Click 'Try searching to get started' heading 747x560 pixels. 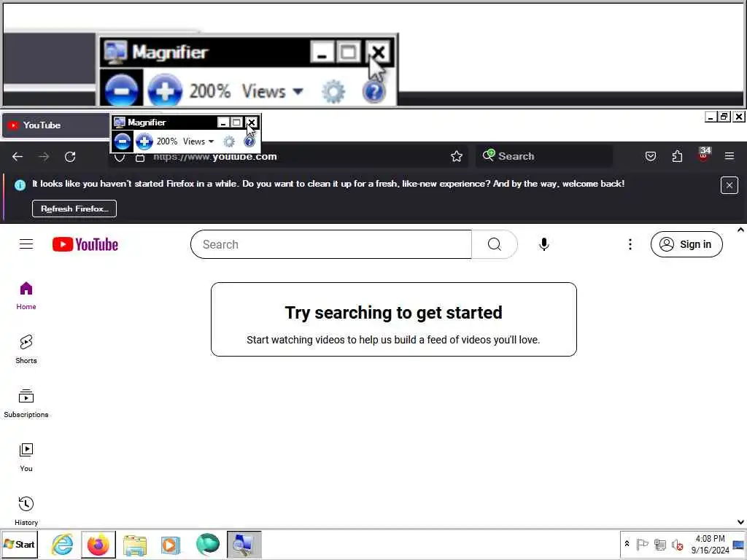pos(393,312)
